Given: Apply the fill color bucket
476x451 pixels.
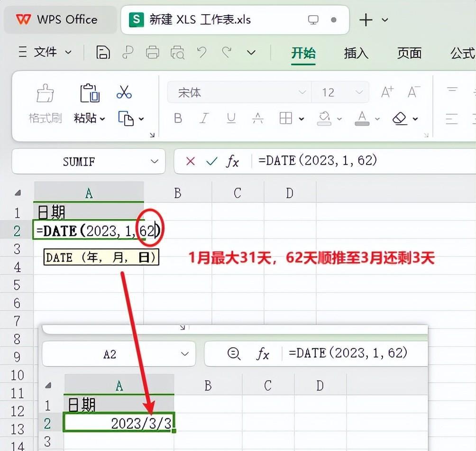Looking at the screenshot, I should pyautogui.click(x=324, y=118).
